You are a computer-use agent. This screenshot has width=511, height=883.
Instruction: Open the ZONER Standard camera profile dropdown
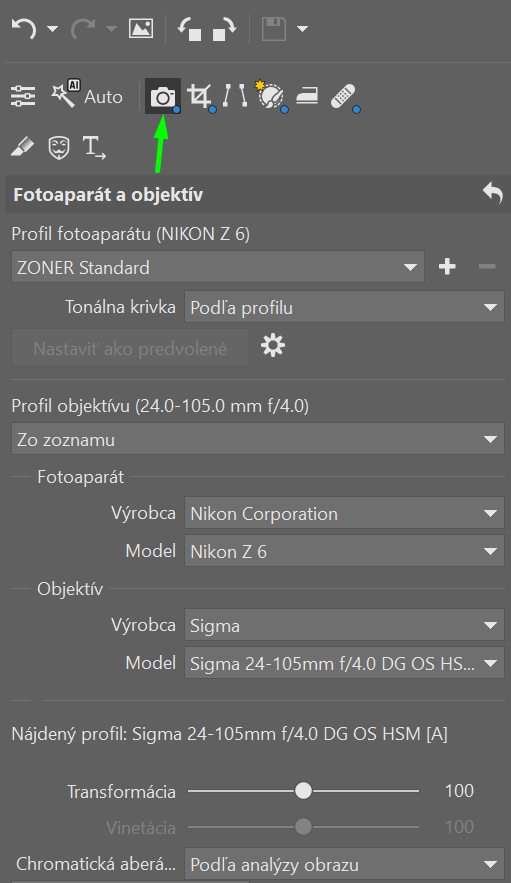pos(217,267)
